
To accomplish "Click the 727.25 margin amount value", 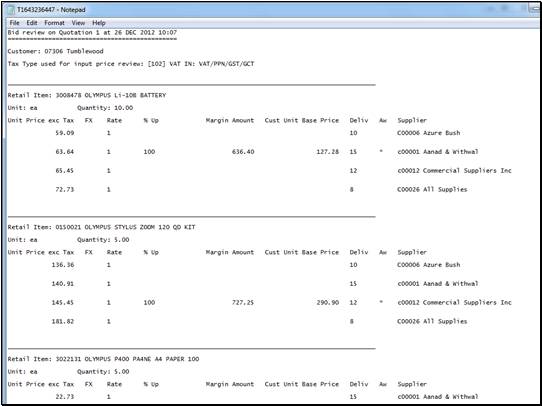I will pyautogui.click(x=243, y=303).
